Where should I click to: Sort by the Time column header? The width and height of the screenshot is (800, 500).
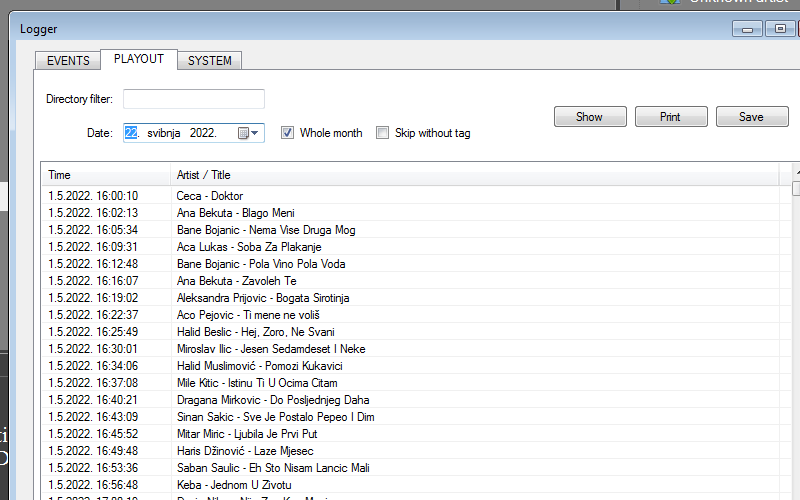[105, 175]
